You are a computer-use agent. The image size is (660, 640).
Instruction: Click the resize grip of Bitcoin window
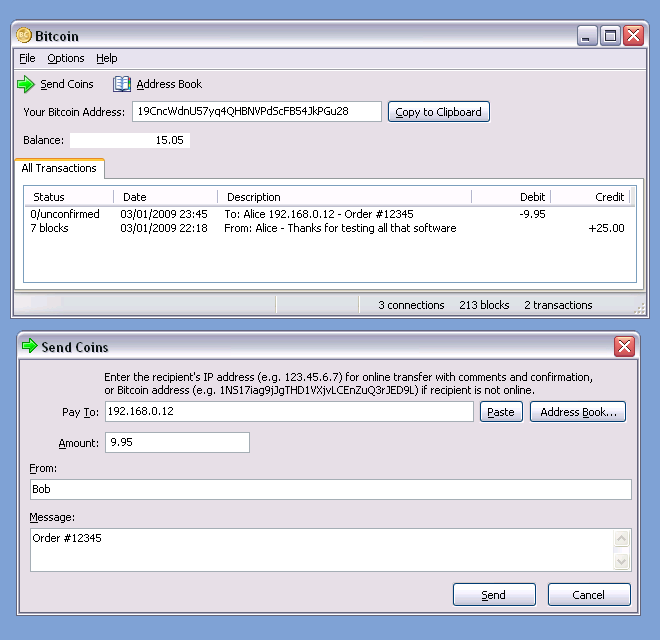pyautogui.click(x=639, y=309)
